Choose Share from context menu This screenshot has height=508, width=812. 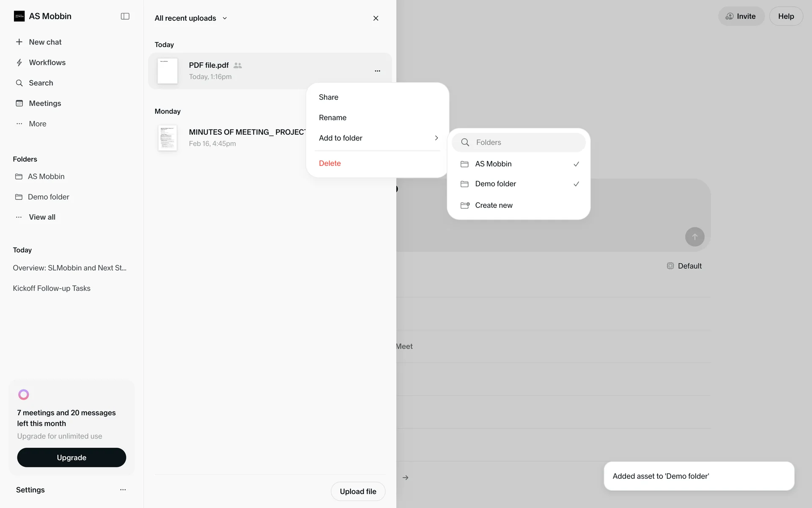click(329, 97)
